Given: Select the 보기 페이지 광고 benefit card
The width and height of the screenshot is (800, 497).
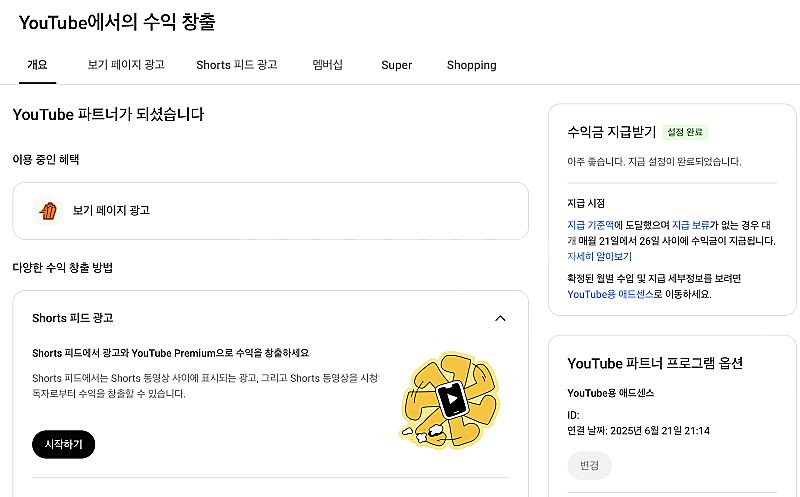Looking at the screenshot, I should (270, 211).
